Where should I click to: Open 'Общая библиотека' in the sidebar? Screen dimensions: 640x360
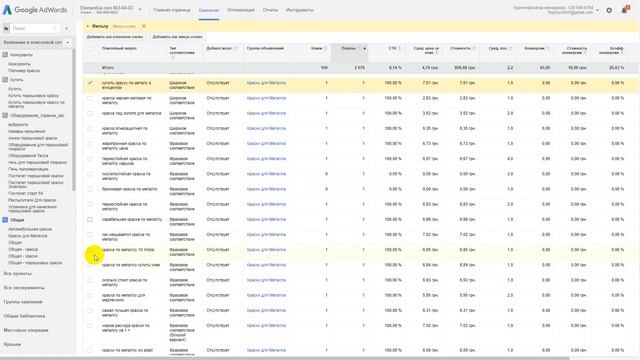tap(24, 316)
